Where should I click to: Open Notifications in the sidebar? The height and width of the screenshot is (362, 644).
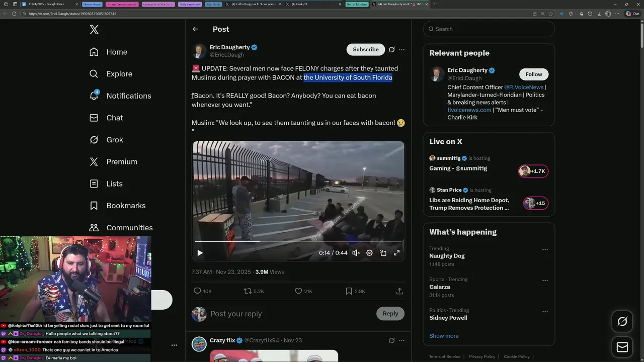click(120, 96)
